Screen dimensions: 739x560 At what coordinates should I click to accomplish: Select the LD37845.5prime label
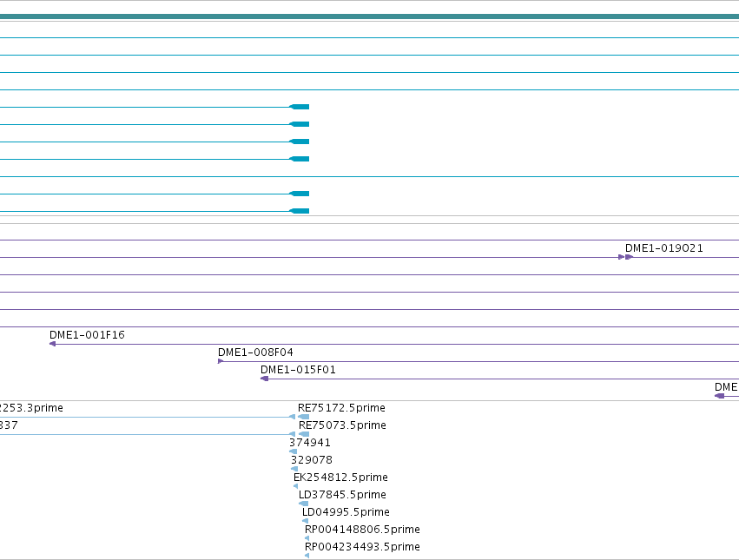(342, 495)
